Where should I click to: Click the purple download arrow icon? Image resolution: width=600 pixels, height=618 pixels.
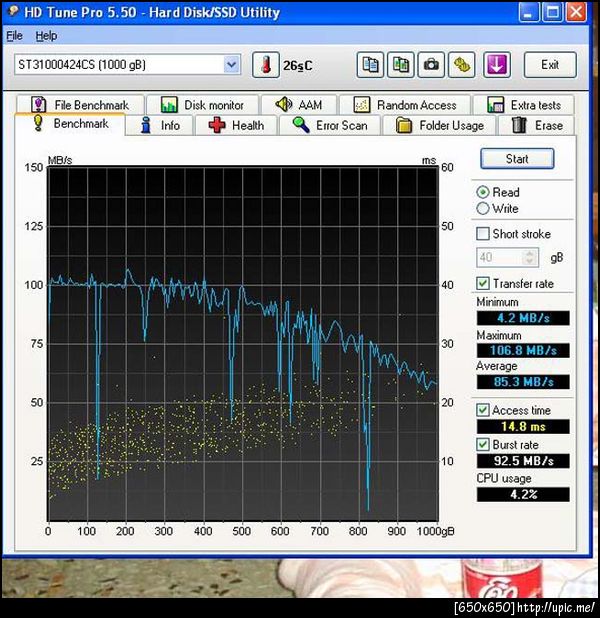(x=497, y=65)
